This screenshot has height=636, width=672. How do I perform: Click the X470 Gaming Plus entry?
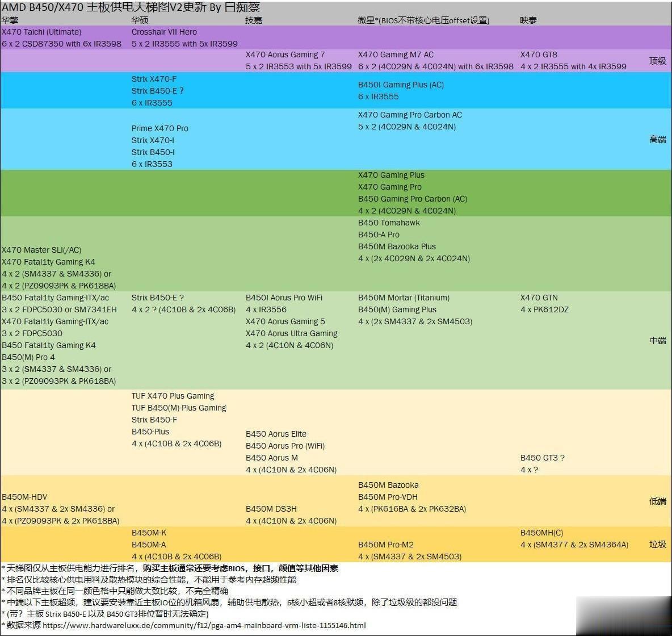[x=391, y=175]
